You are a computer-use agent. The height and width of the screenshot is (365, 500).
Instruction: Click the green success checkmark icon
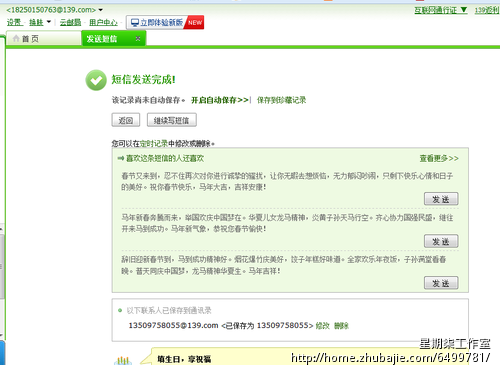[96, 80]
